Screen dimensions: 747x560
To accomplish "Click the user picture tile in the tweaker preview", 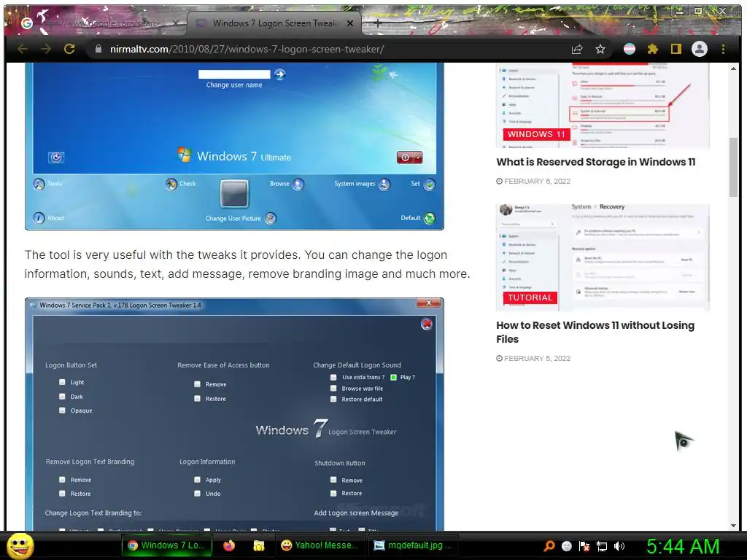I will (x=234, y=194).
